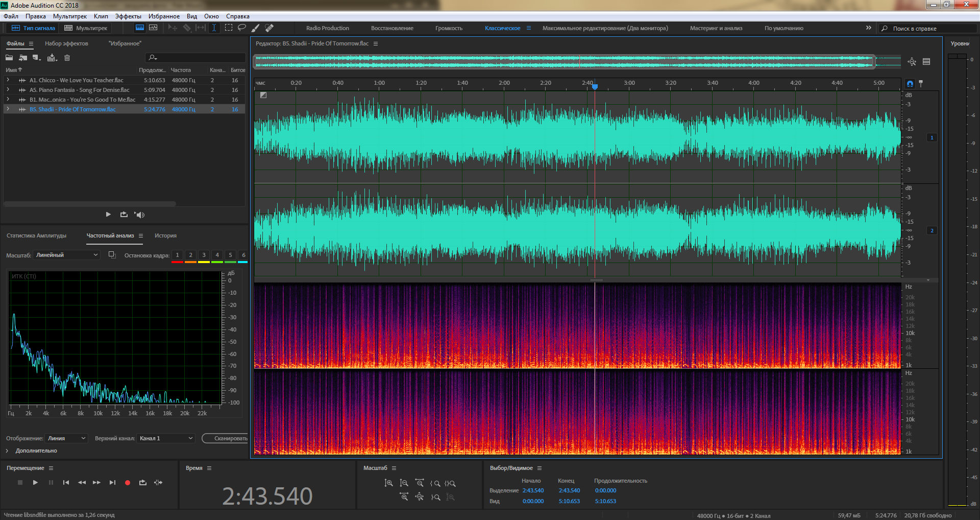Click the Сканировать button
980x520 pixels.
point(225,438)
